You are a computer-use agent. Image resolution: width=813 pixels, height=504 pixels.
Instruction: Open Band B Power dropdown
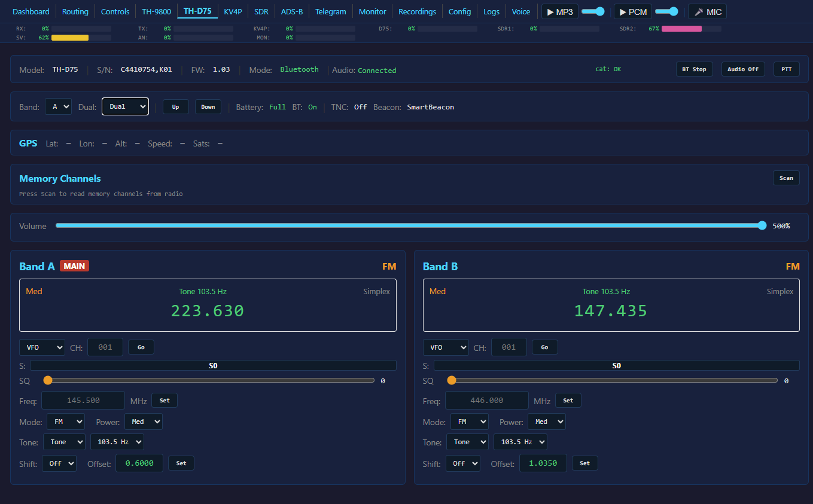pos(547,421)
